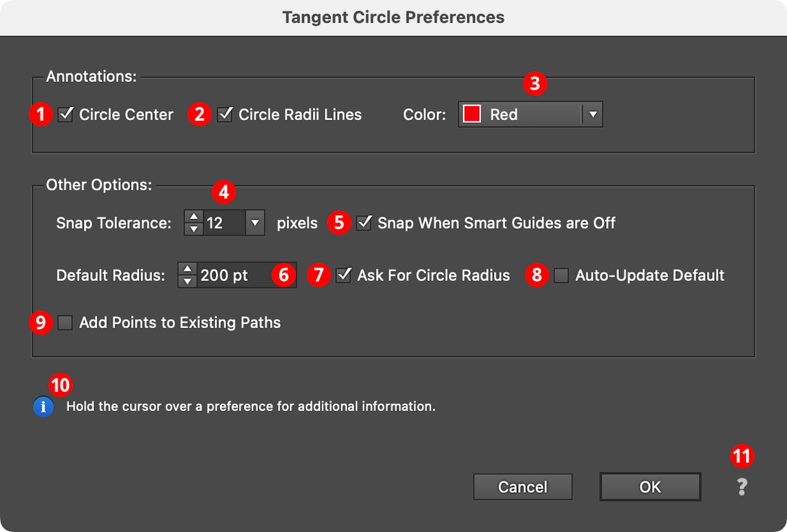
Task: Click the blue info icon
Action: tap(43, 406)
